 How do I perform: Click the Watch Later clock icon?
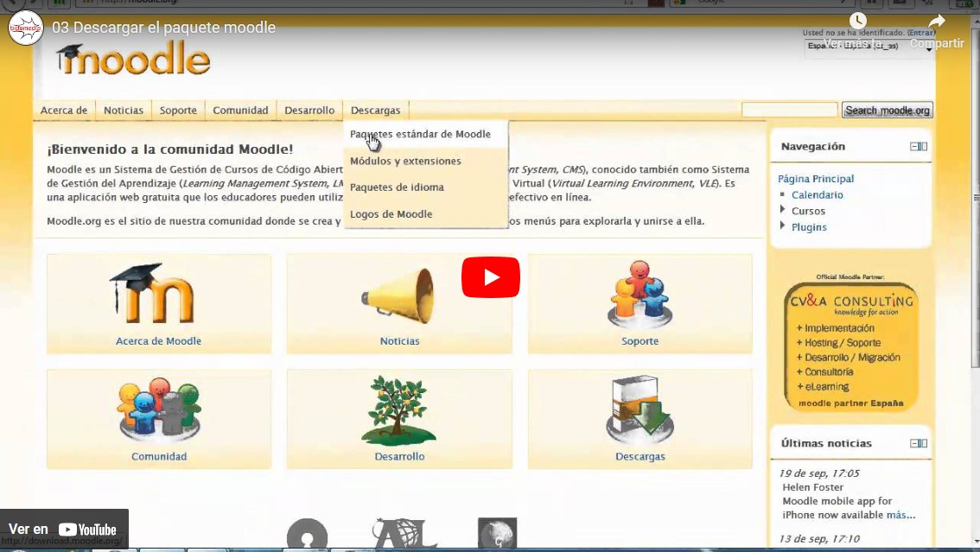click(x=857, y=22)
